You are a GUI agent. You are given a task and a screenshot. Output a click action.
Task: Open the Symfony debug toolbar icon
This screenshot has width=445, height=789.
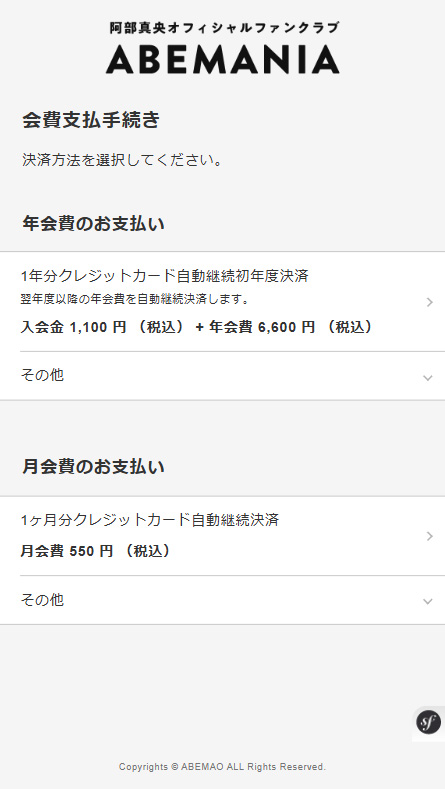pyautogui.click(x=428, y=723)
